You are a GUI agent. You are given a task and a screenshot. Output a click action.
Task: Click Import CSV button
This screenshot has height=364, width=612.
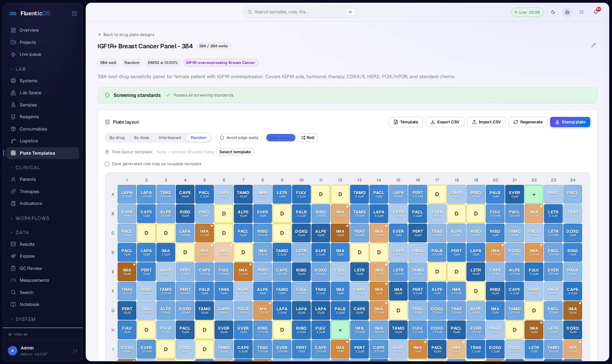(487, 122)
